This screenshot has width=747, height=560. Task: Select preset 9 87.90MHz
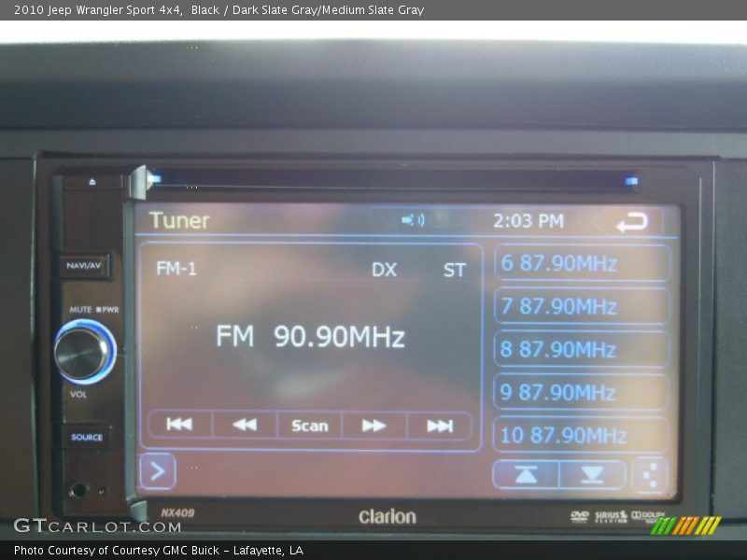click(x=580, y=392)
